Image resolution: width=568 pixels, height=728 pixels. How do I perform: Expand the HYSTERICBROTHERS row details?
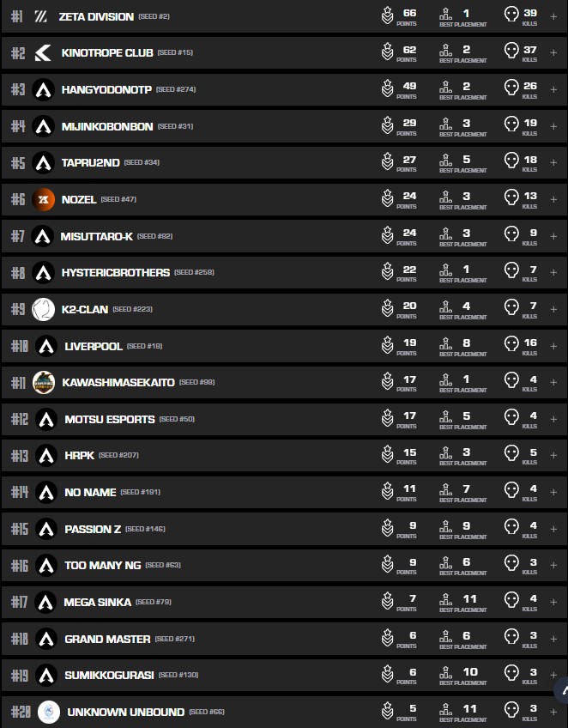pyautogui.click(x=553, y=272)
